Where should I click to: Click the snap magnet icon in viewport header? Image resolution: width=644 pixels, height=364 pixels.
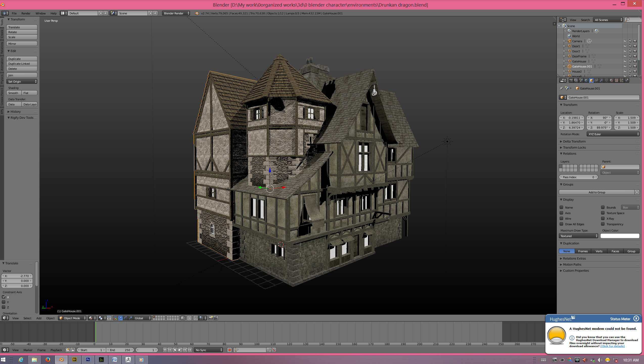[195, 318]
